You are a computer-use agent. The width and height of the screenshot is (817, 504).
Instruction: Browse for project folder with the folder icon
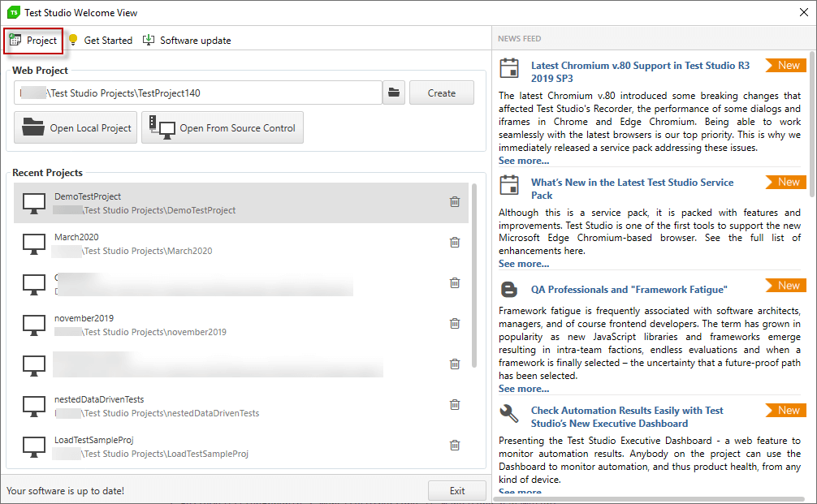394,93
